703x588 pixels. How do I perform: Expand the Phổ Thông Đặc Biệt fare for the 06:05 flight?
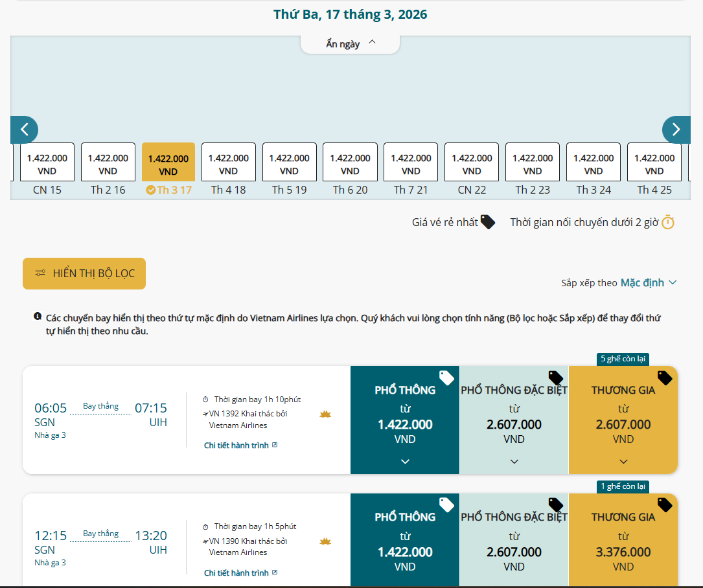pyautogui.click(x=514, y=461)
